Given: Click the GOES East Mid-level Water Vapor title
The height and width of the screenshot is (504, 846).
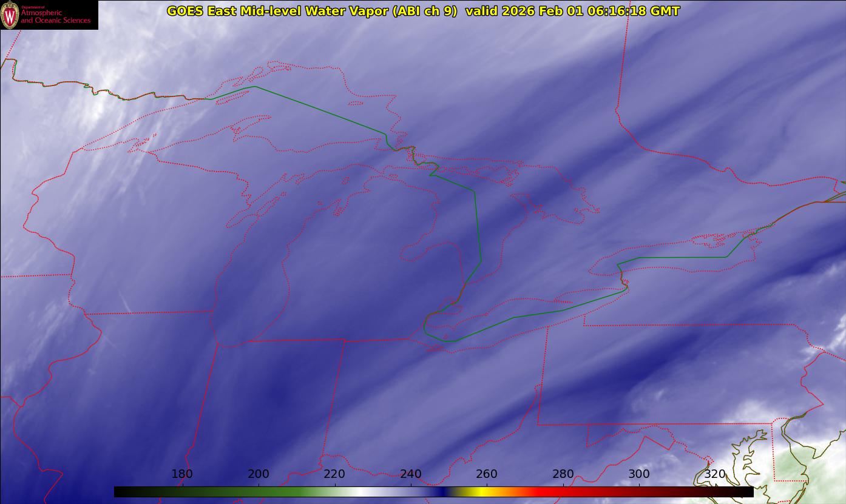Looking at the screenshot, I should point(312,11).
